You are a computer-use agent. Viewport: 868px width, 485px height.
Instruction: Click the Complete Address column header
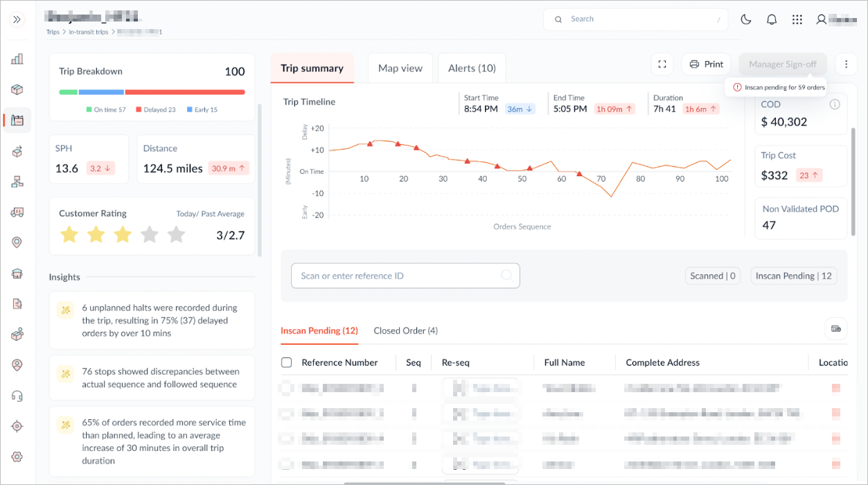663,362
